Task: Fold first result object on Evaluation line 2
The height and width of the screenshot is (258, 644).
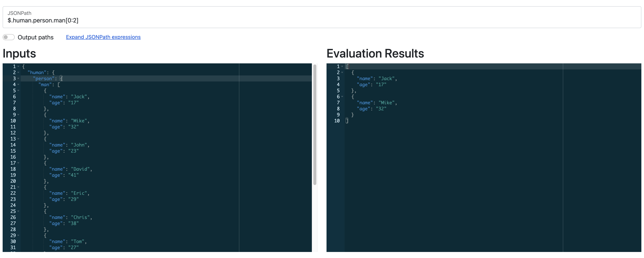Action: 342,72
